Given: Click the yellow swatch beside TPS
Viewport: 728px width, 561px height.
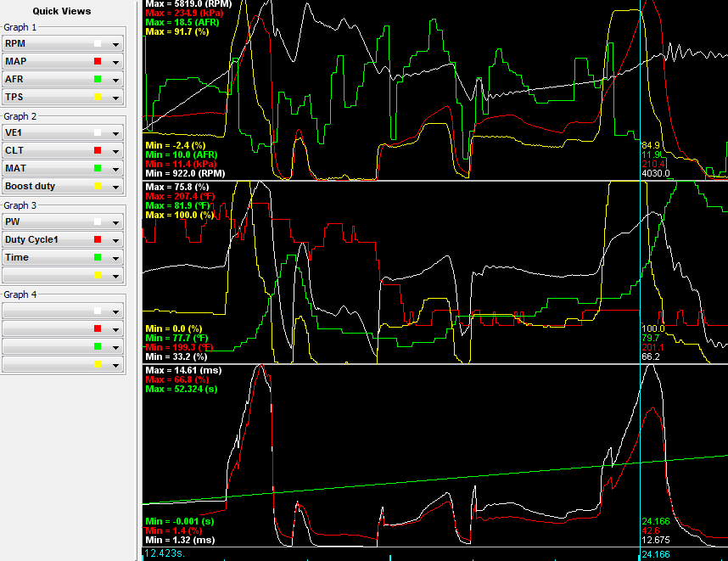Looking at the screenshot, I should pyautogui.click(x=98, y=97).
